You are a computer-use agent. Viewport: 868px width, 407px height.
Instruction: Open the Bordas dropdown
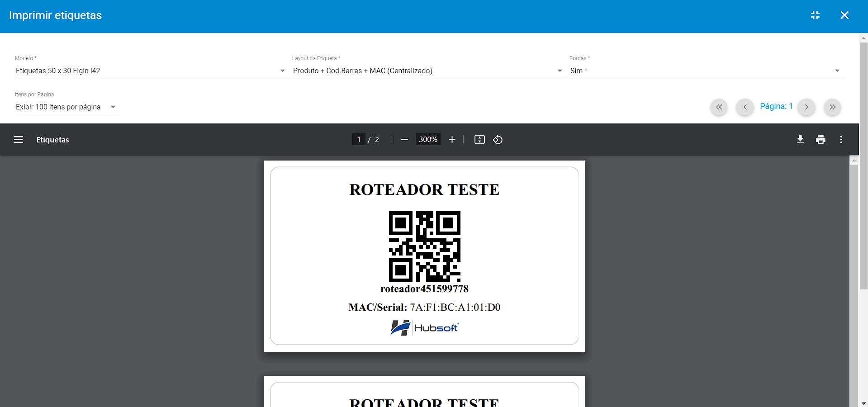tap(706, 71)
